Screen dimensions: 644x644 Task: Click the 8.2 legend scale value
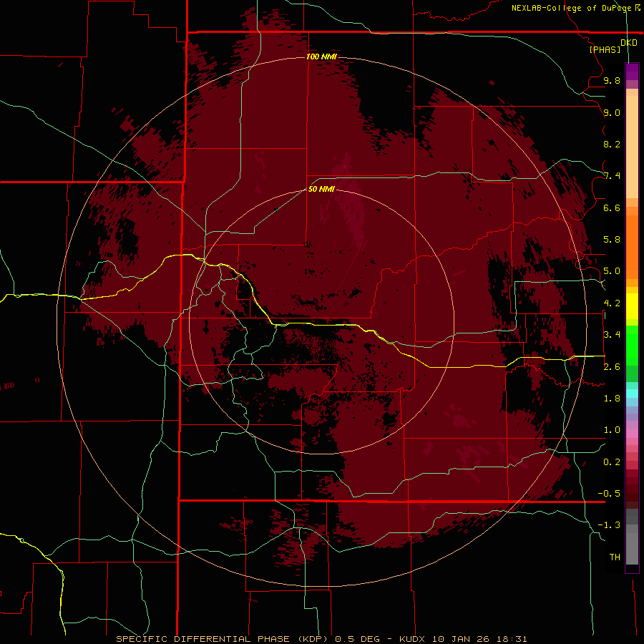(612, 144)
